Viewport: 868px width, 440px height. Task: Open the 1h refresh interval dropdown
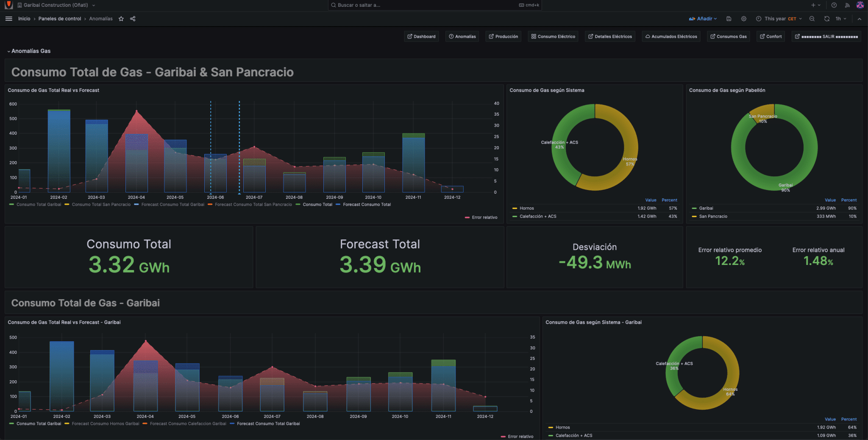[841, 19]
